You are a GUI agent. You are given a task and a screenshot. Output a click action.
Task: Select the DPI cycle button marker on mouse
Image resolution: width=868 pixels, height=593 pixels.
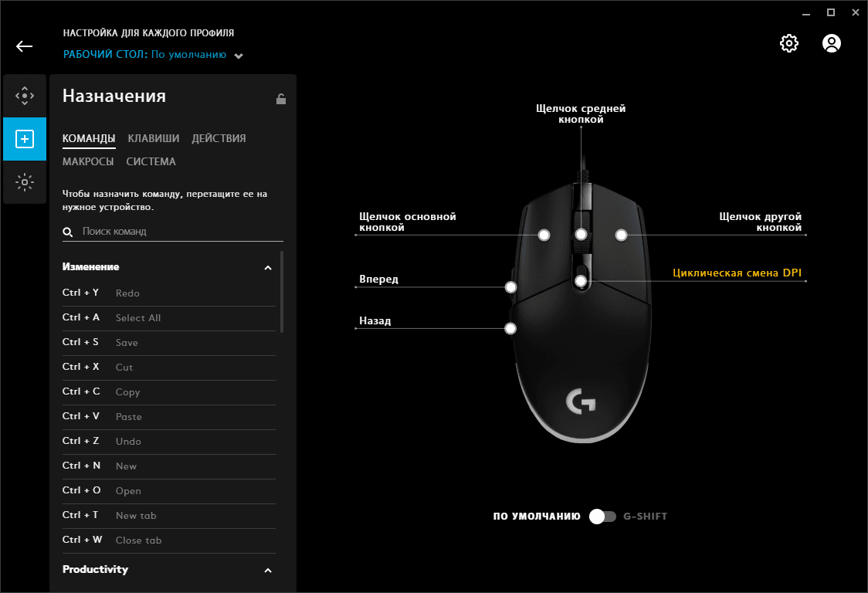(581, 281)
